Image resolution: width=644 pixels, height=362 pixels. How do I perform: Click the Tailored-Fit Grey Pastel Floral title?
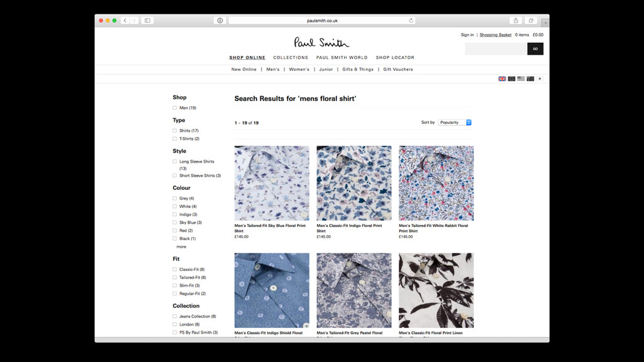[x=350, y=333]
